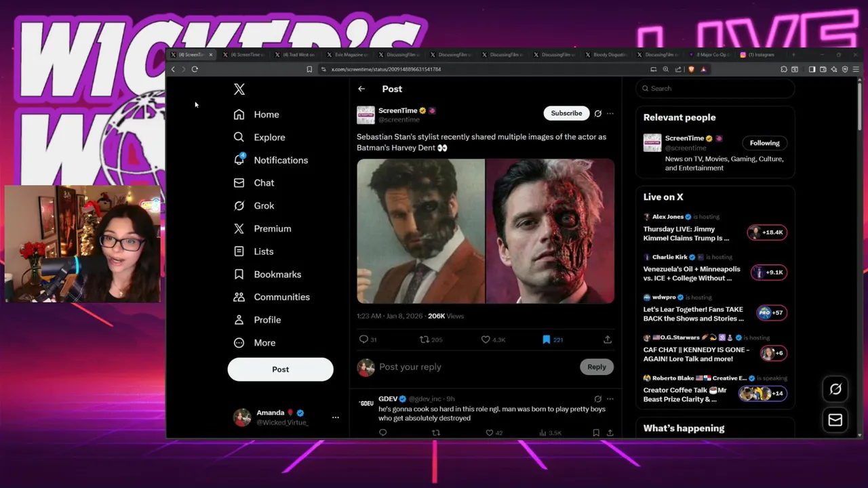
Task: Go to Explore
Action: point(259,137)
